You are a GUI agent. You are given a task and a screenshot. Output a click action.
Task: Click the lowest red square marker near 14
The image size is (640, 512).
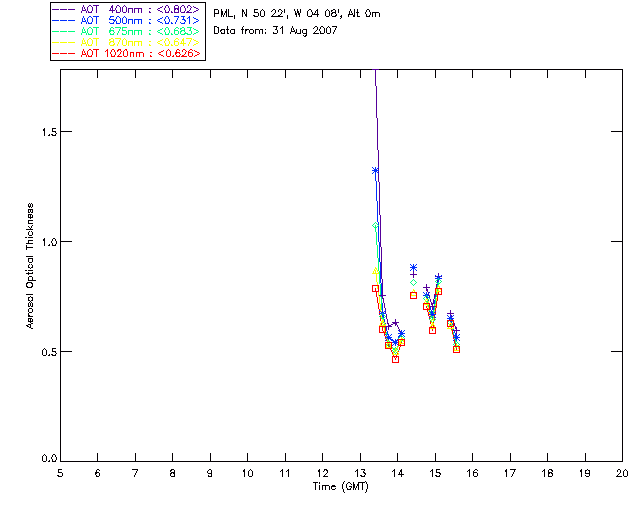click(395, 360)
